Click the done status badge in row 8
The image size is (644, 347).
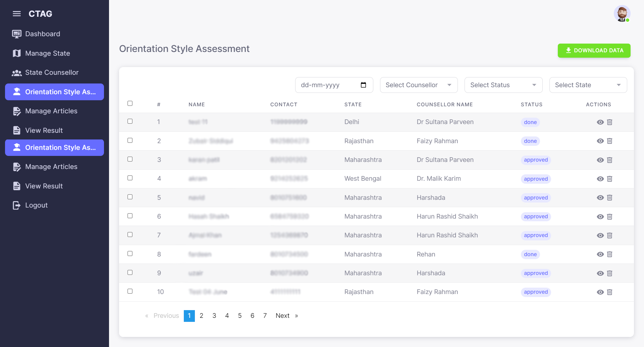click(530, 254)
